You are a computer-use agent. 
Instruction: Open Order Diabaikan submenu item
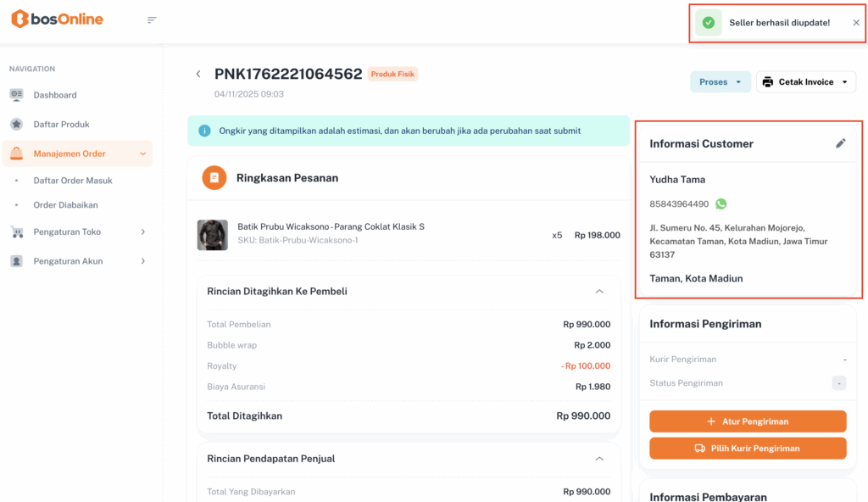coord(66,205)
